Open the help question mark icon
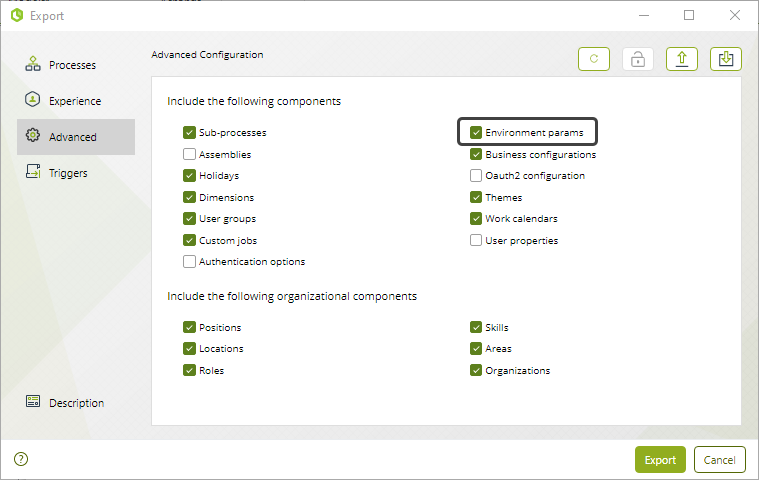The width and height of the screenshot is (759, 480). click(x=21, y=459)
